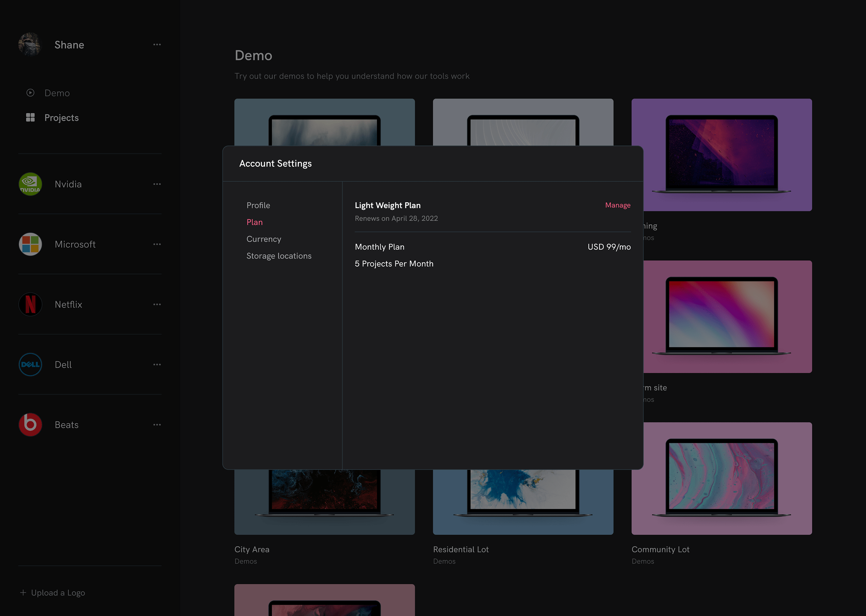This screenshot has height=616, width=866.
Task: Select the Microsoft workspace logo
Action: pyautogui.click(x=30, y=244)
